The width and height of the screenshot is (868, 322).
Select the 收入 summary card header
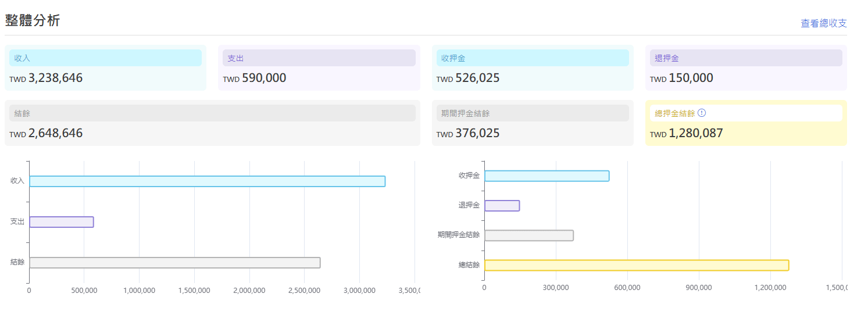(105, 58)
